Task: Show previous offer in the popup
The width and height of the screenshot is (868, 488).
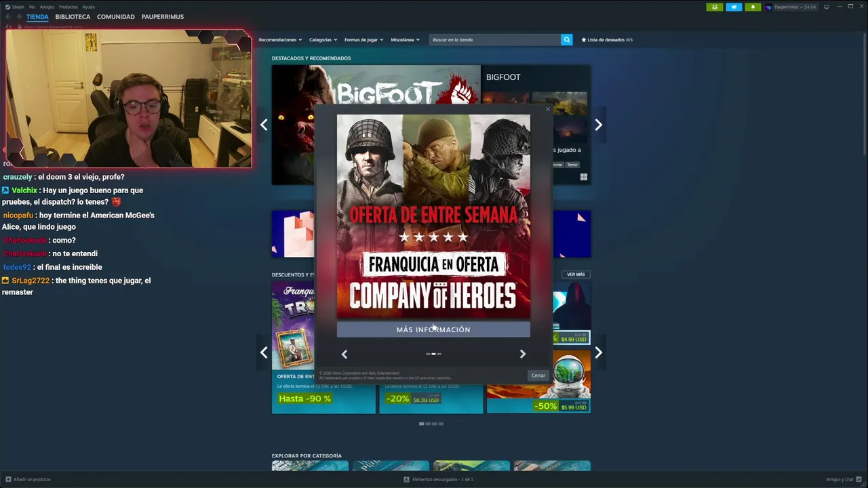Action: pyautogui.click(x=344, y=354)
